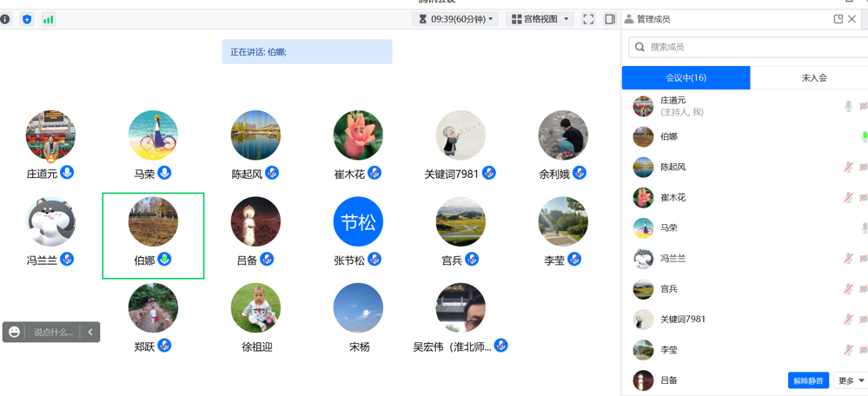This screenshot has width=868, height=396.
Task: Click 郑跃's forest path avatar
Action: pyautogui.click(x=153, y=308)
